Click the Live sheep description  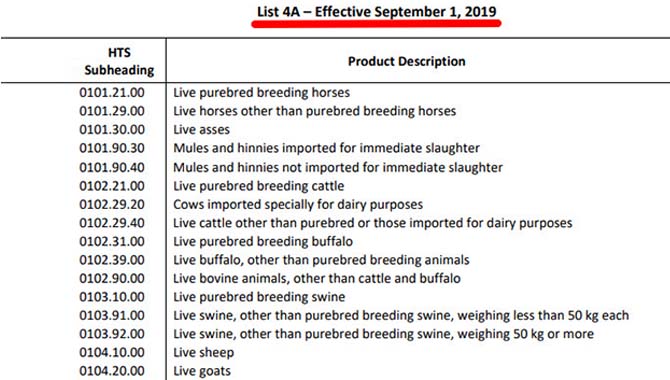[203, 353]
